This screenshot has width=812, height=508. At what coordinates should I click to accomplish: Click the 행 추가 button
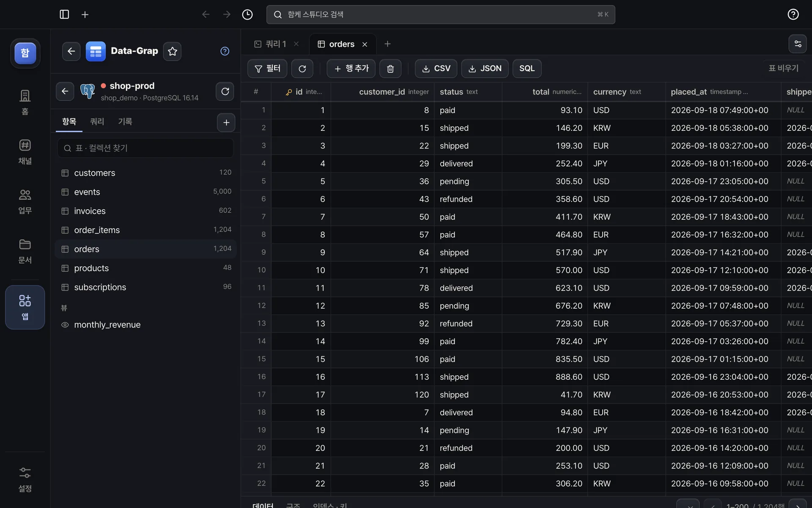pos(351,69)
